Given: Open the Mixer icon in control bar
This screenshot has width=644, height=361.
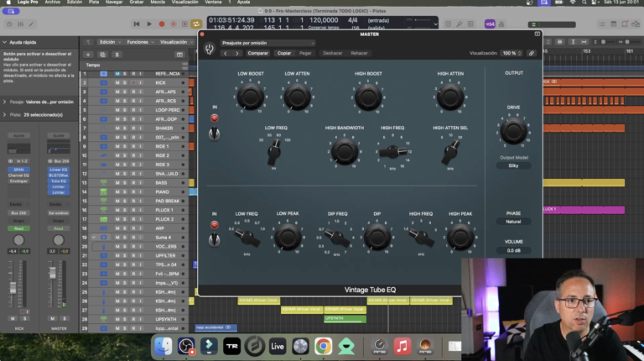Looking at the screenshot, I should click(20, 24).
